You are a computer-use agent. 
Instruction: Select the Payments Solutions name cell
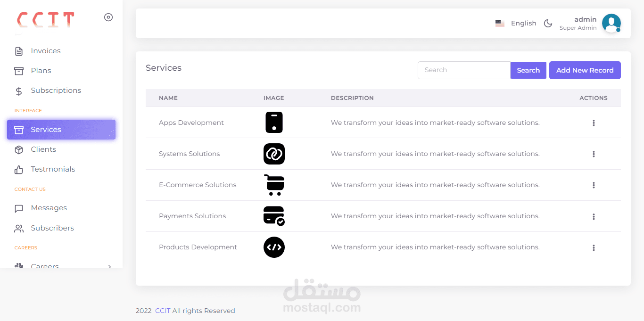tap(192, 216)
